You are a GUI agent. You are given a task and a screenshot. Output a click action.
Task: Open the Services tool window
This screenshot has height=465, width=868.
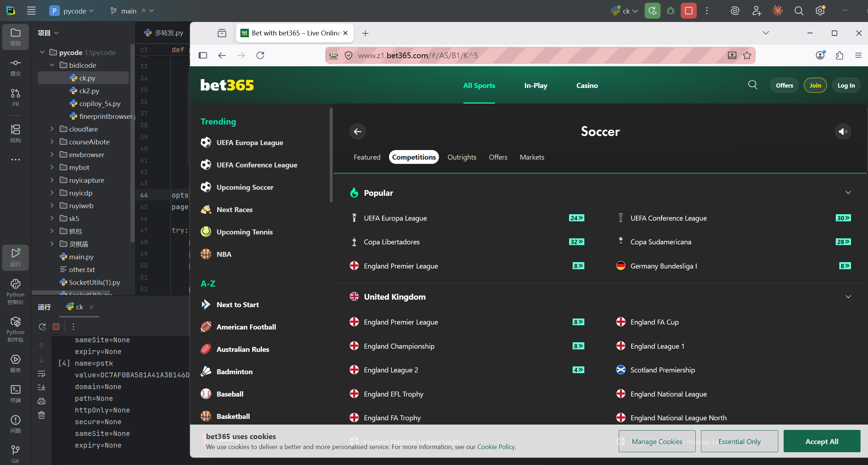pyautogui.click(x=15, y=364)
